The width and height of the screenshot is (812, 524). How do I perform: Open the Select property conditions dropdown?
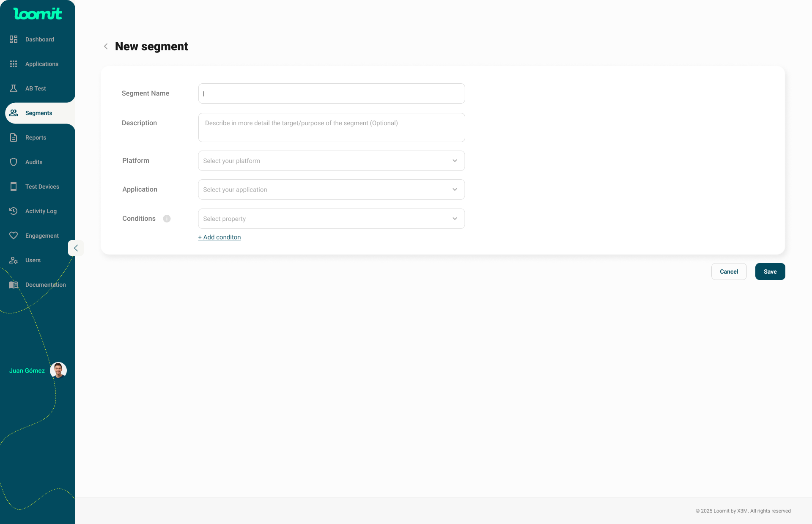coord(331,219)
